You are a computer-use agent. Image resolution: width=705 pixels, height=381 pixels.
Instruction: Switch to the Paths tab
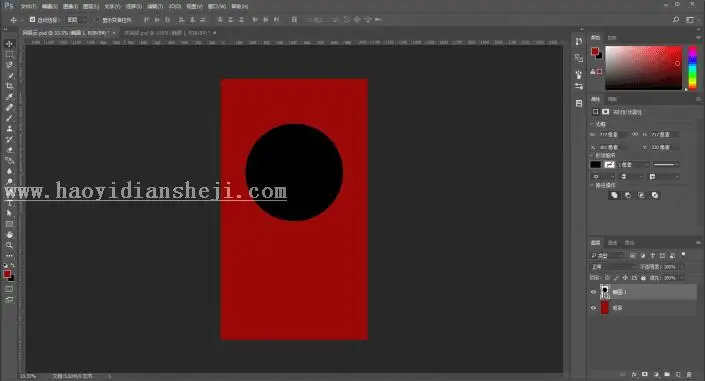click(x=629, y=243)
